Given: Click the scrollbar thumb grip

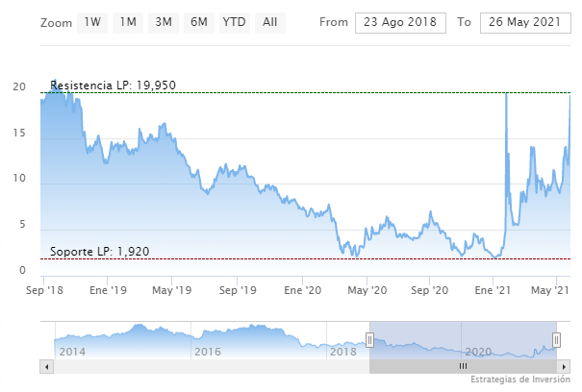Looking at the screenshot, I should (x=463, y=366).
